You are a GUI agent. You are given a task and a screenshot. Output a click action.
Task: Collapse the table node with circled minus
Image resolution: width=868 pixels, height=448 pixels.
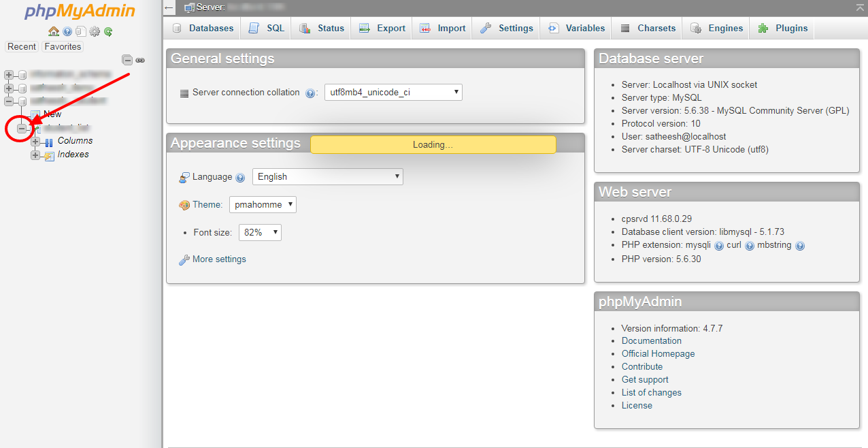[22, 128]
